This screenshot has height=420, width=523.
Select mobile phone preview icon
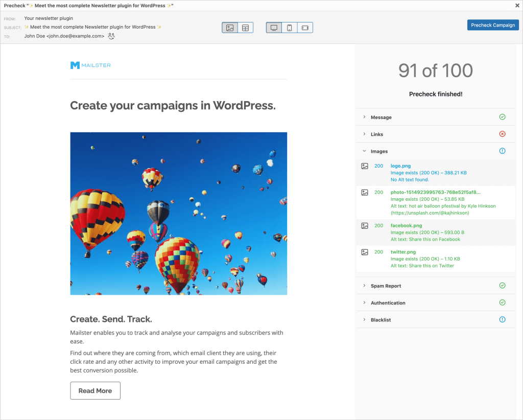click(290, 28)
